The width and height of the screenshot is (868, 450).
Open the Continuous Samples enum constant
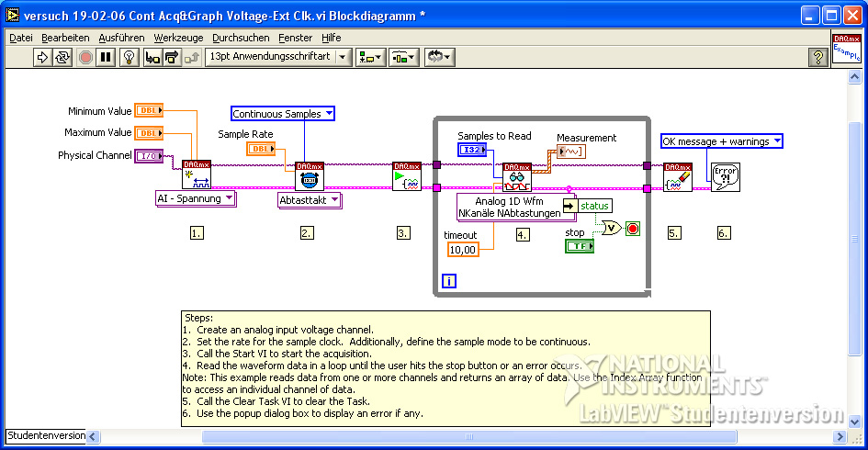pyautogui.click(x=282, y=114)
